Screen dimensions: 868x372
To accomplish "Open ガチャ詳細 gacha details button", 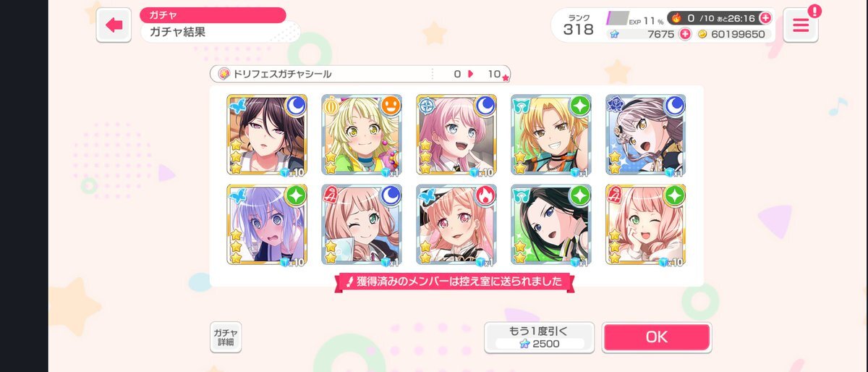I will 226,337.
